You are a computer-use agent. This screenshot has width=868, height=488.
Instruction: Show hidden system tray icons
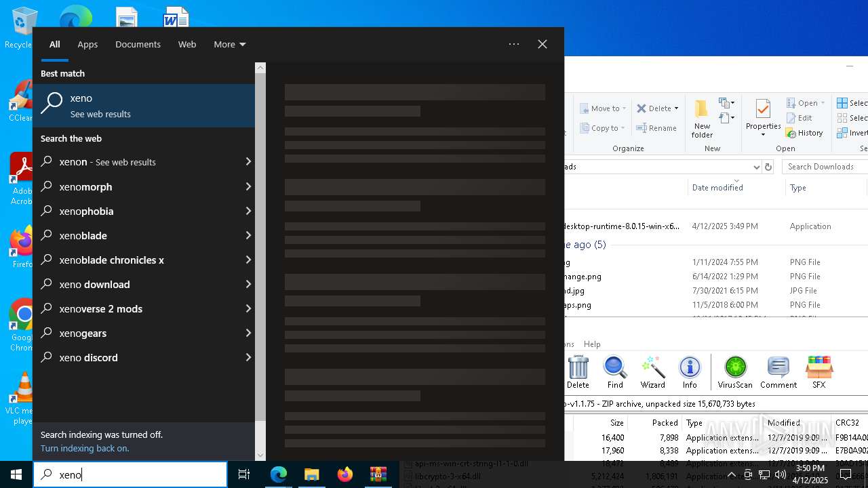coord(731,474)
